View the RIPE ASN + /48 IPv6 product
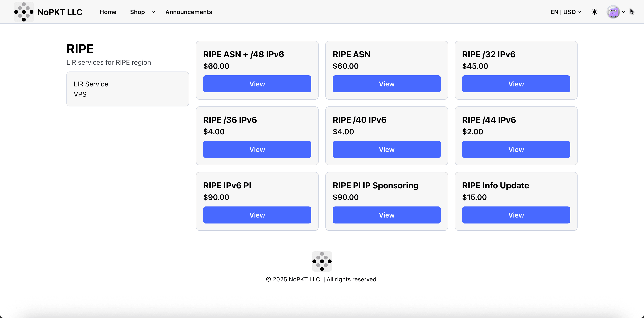Screen dimensions: 644x318 (x=257, y=84)
